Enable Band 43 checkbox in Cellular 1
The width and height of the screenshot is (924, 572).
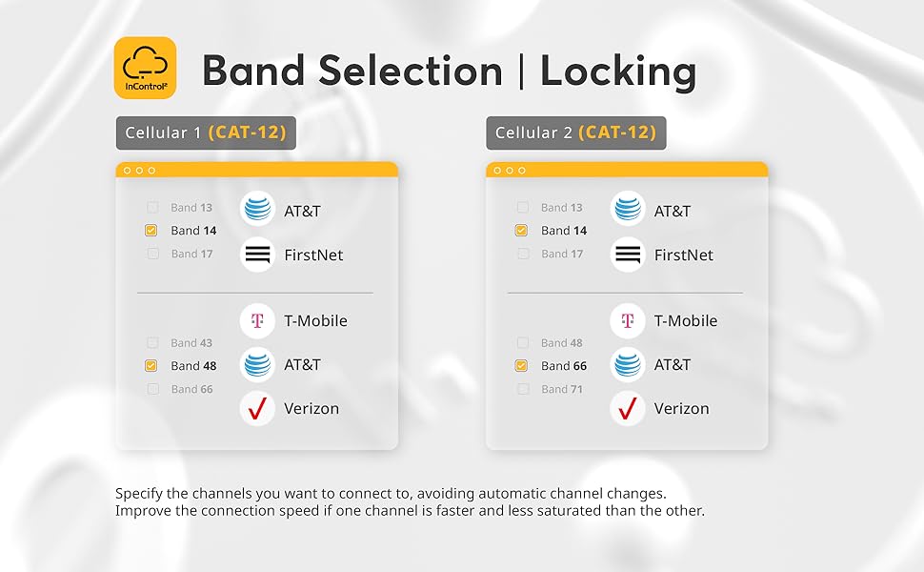point(152,342)
